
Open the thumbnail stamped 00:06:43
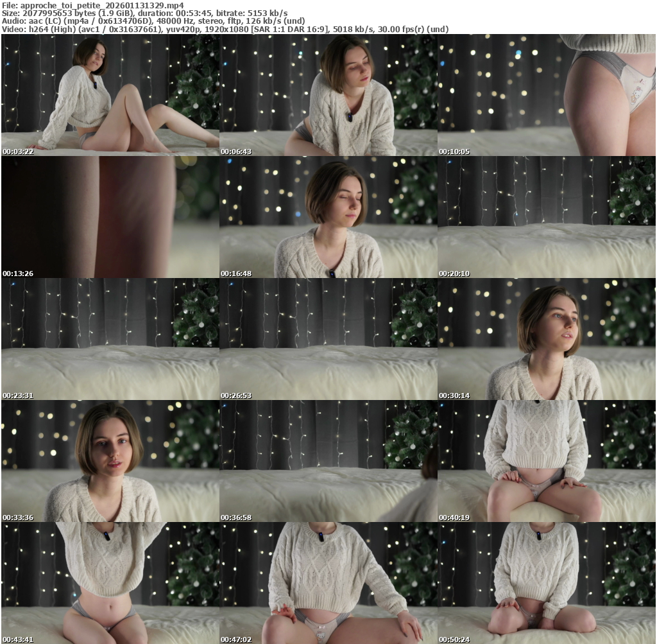point(328,95)
